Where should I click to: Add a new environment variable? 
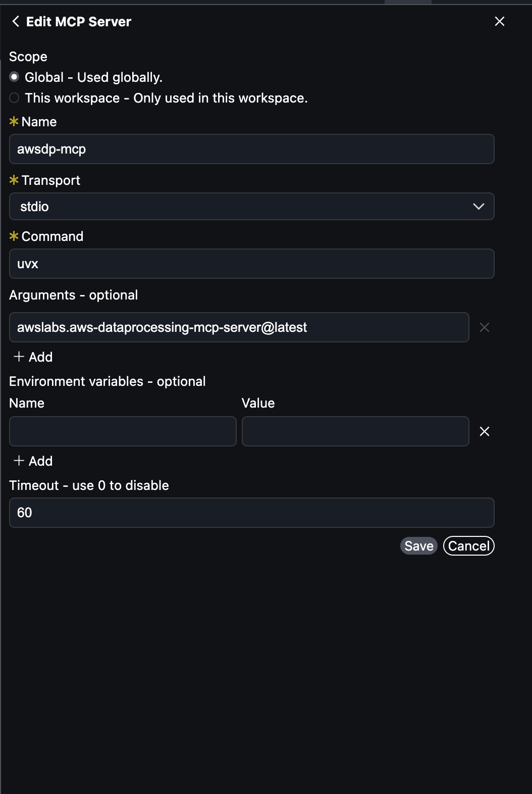click(33, 461)
